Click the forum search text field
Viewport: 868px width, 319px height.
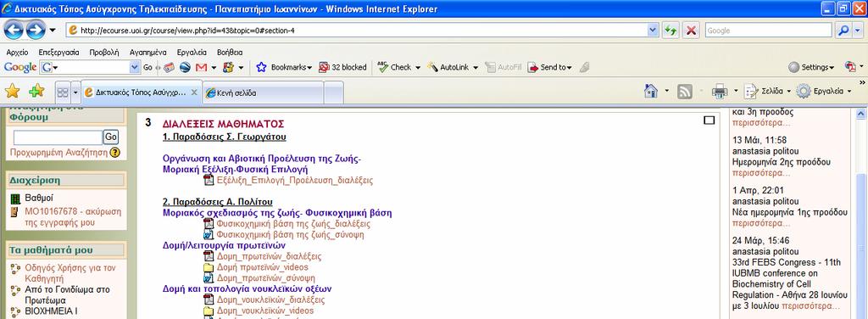point(58,137)
